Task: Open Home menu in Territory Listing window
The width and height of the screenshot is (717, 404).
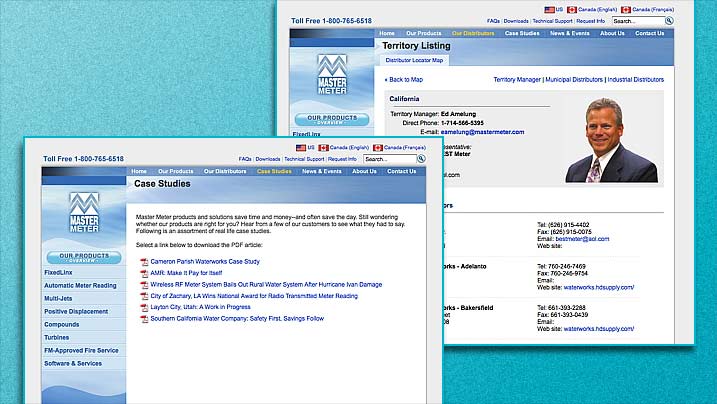Action: [x=387, y=33]
